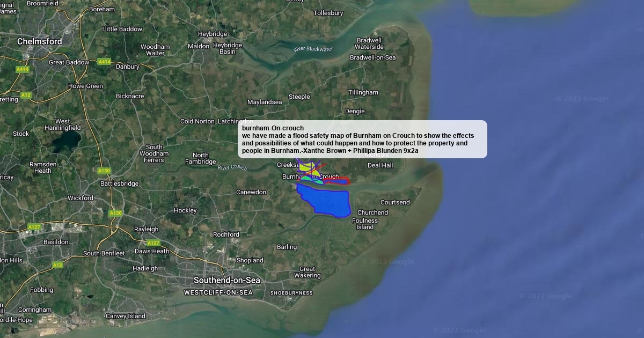Click the Bradwell-on-Sea place label
The height and width of the screenshot is (338, 644).
coord(372,57)
